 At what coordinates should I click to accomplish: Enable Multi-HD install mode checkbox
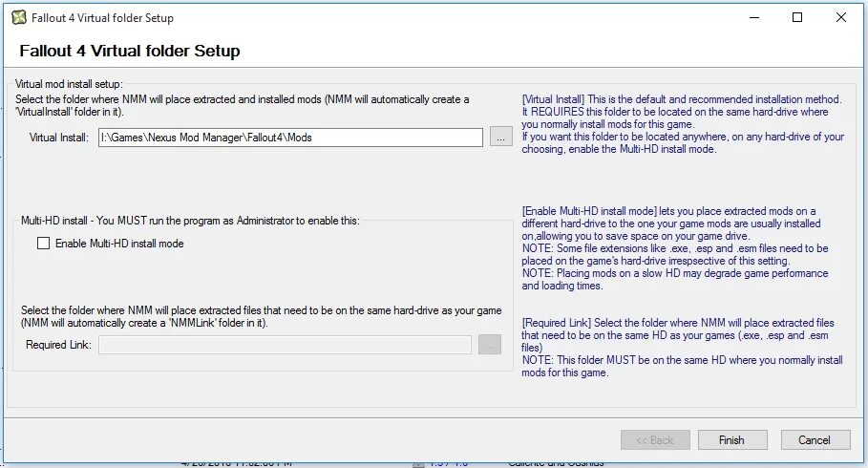tap(43, 244)
